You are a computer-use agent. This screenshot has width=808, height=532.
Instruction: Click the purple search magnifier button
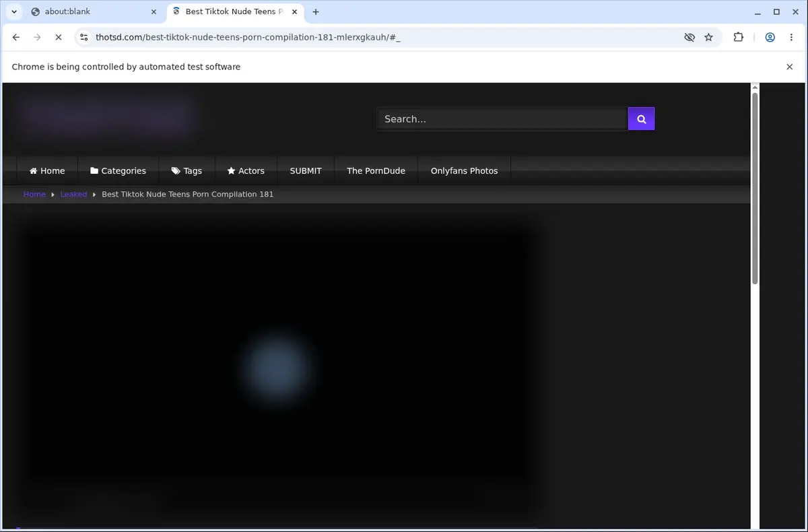coord(641,119)
